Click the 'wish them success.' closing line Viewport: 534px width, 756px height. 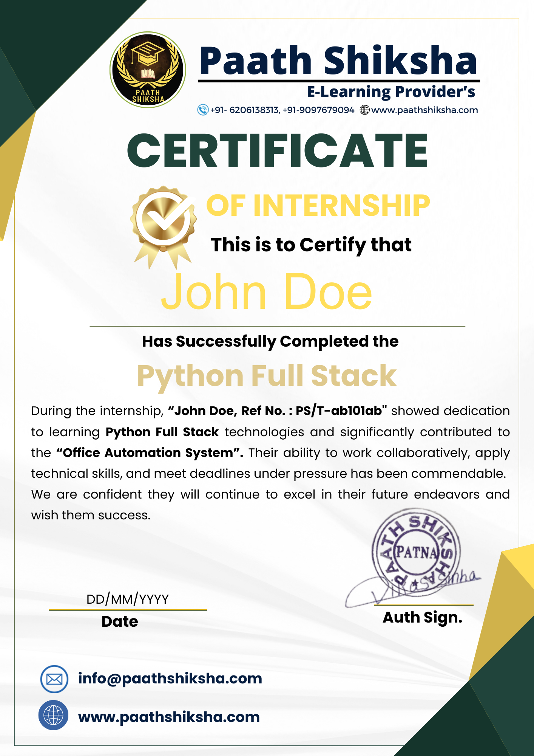pyautogui.click(x=91, y=515)
